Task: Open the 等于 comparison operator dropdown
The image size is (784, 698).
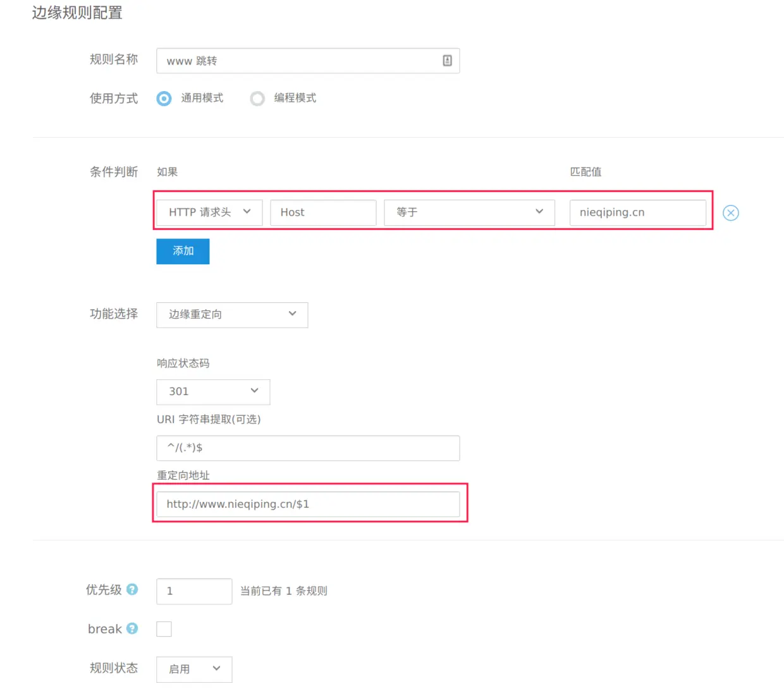Action: pyautogui.click(x=469, y=212)
